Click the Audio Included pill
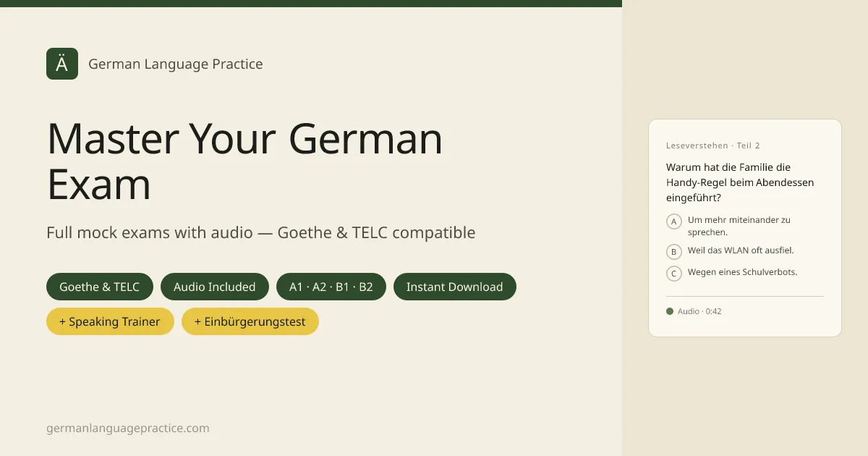The height and width of the screenshot is (456, 868). point(215,287)
